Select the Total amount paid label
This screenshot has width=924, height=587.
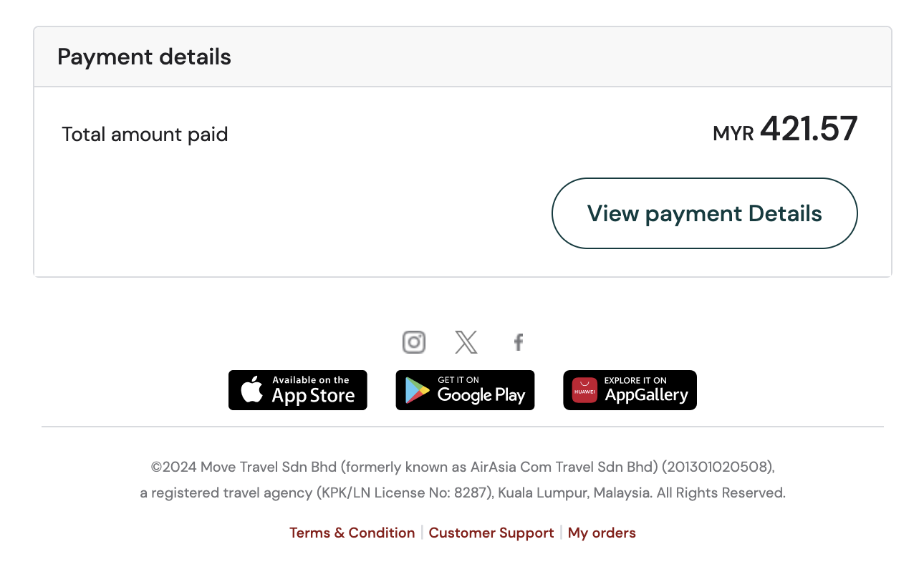point(145,134)
